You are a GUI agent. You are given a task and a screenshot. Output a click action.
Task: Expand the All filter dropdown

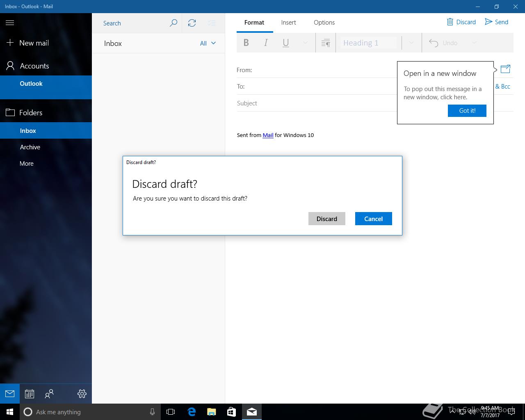point(208,43)
